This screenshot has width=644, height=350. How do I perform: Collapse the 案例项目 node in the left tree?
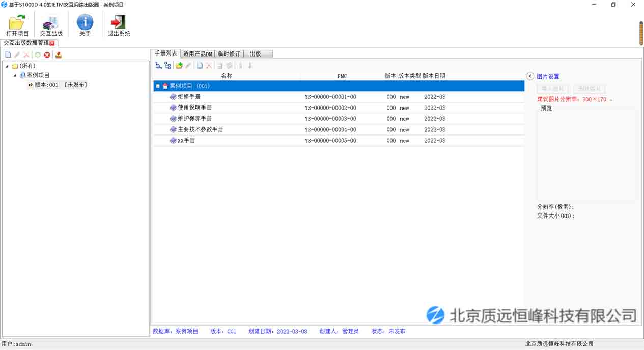15,75
